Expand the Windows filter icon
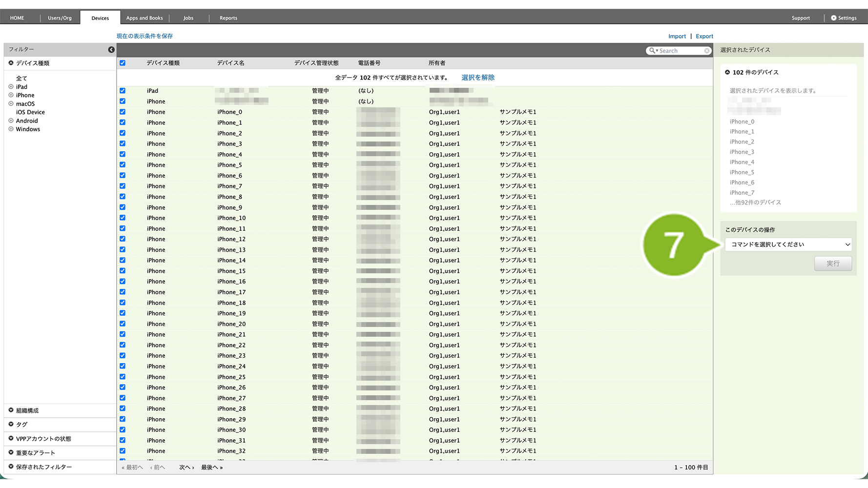 (11, 129)
